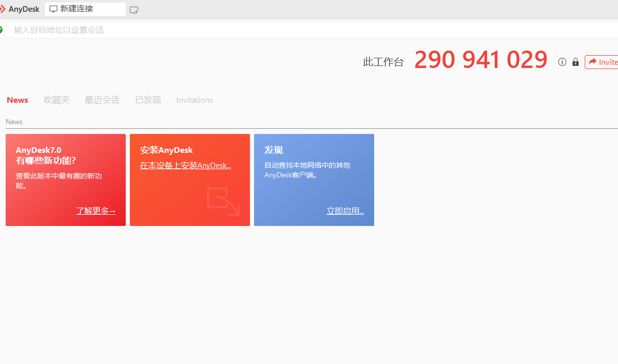Select the News tab
The image size is (618, 364).
pyautogui.click(x=17, y=100)
